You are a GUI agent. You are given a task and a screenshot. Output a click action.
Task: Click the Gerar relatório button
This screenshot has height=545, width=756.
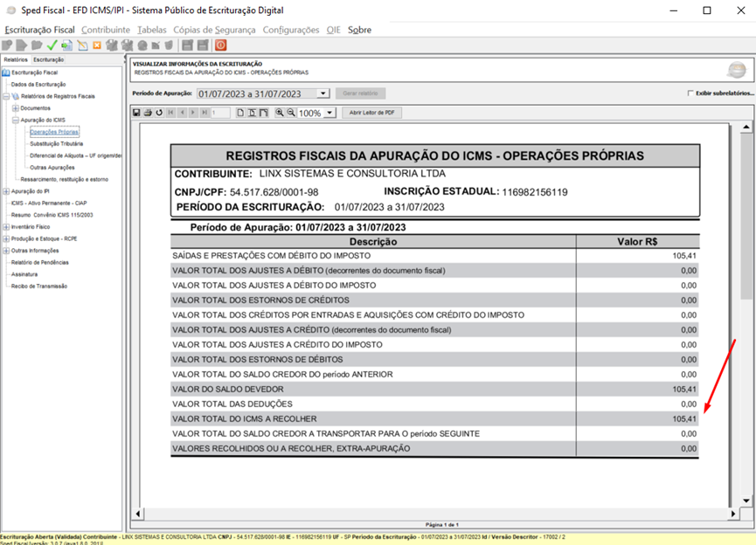pyautogui.click(x=360, y=93)
